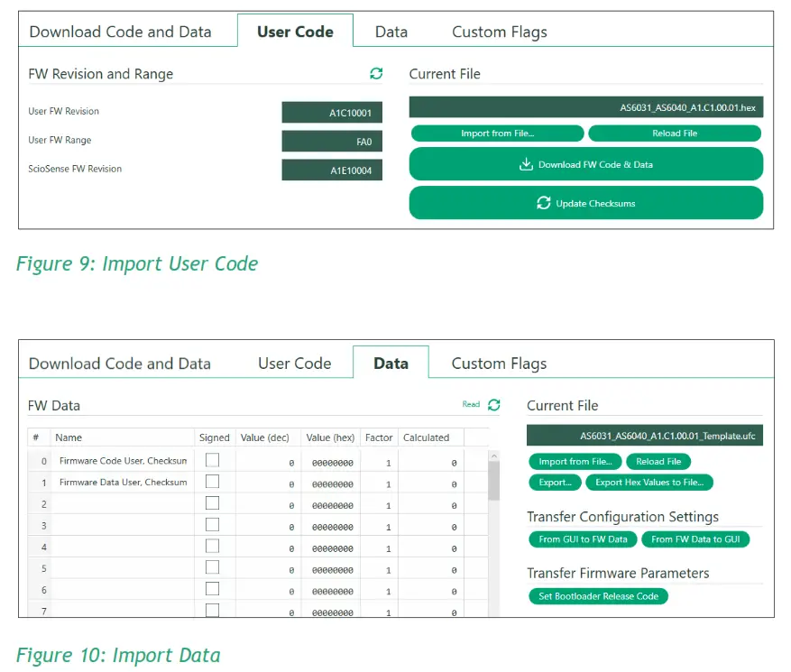
Task: Open Download Code and Data tab in lower panel
Action: coord(120,364)
